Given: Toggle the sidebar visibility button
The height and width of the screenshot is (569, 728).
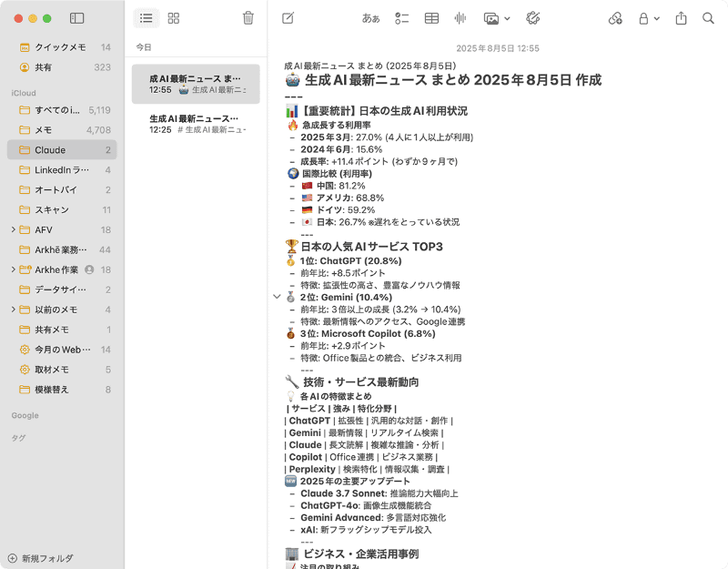Looking at the screenshot, I should tap(76, 18).
